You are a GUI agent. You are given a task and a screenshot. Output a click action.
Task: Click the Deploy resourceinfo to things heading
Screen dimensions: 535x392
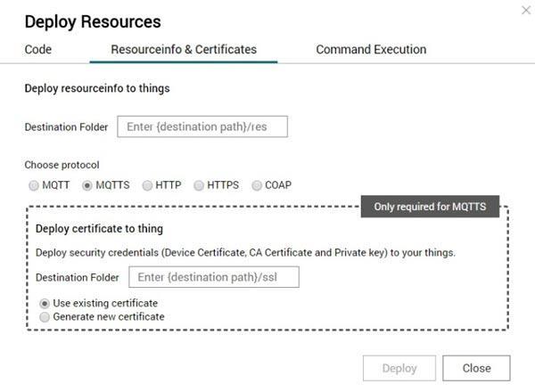pyautogui.click(x=96, y=88)
